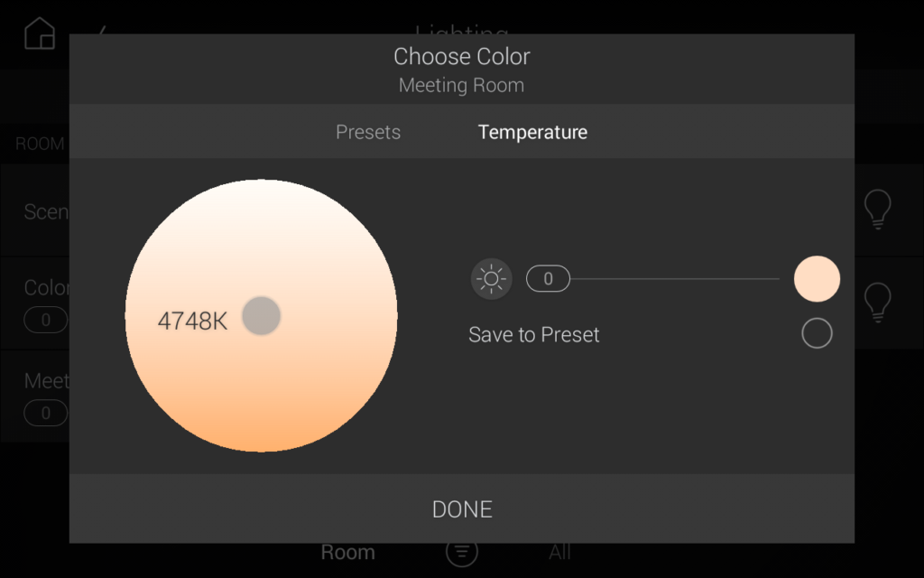Tap the lower light bulb icon

tap(877, 303)
